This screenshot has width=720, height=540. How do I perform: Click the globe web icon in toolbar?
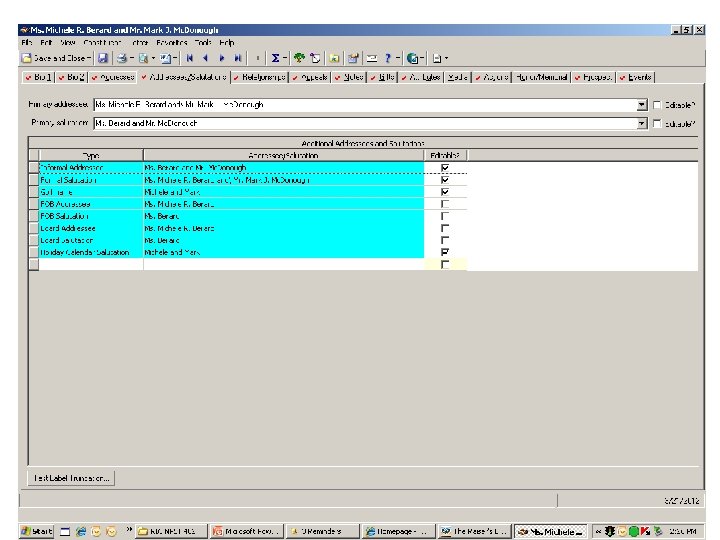point(412,58)
